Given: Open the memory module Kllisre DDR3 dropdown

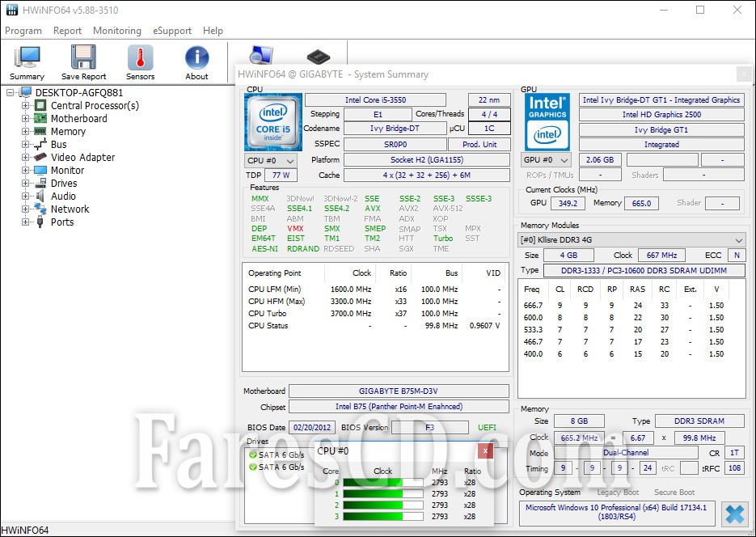Looking at the screenshot, I should pos(631,239).
